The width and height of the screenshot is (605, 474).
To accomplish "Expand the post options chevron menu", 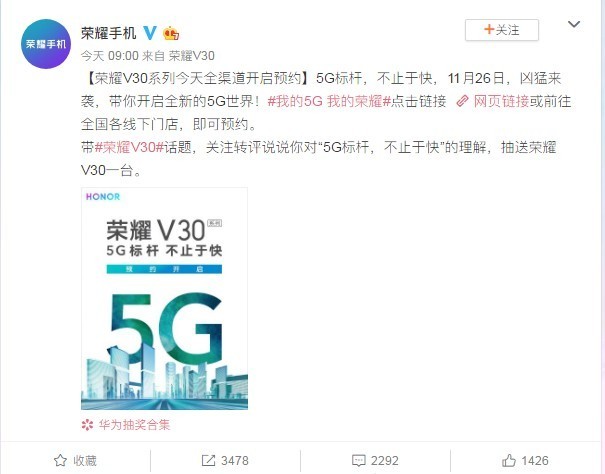I will point(574,24).
